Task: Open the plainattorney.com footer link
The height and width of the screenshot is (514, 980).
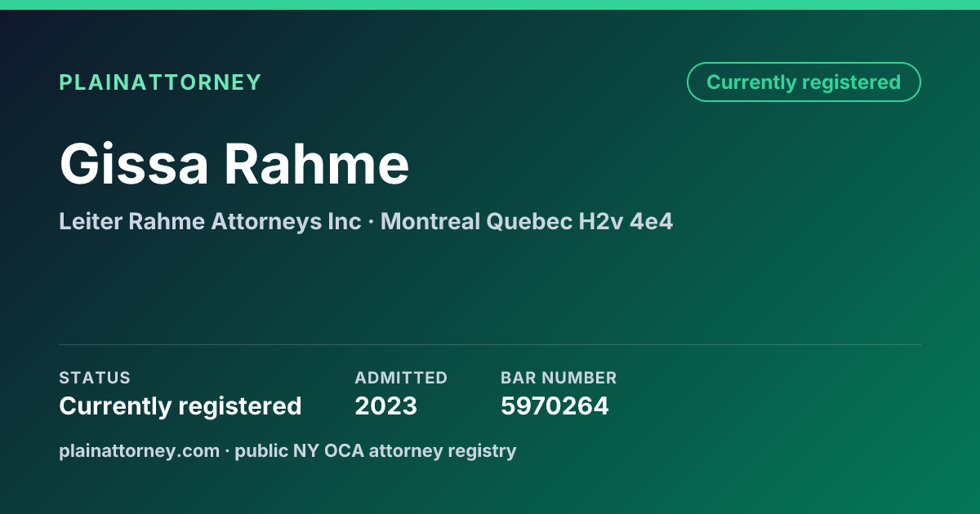Action: (x=140, y=450)
